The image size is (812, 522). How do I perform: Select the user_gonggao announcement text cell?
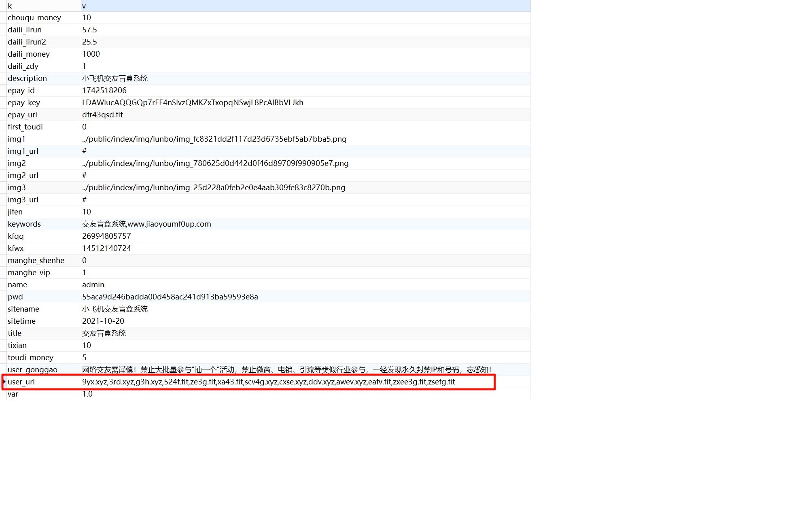point(286,369)
